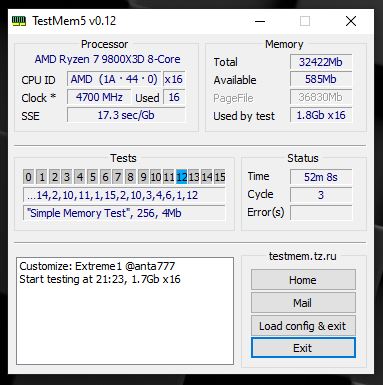Screen dimensions: 383x385
Task: Select test box 11
Action: pos(169,177)
